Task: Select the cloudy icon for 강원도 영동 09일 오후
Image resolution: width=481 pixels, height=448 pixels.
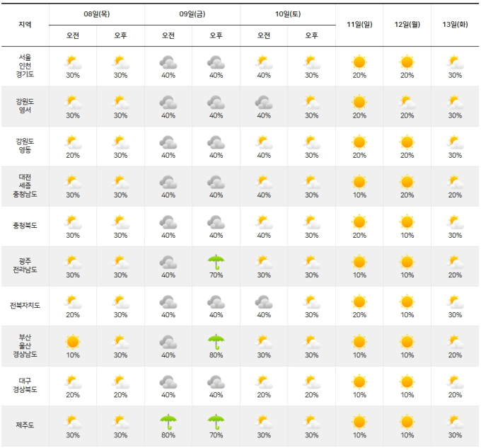Action: [216, 142]
